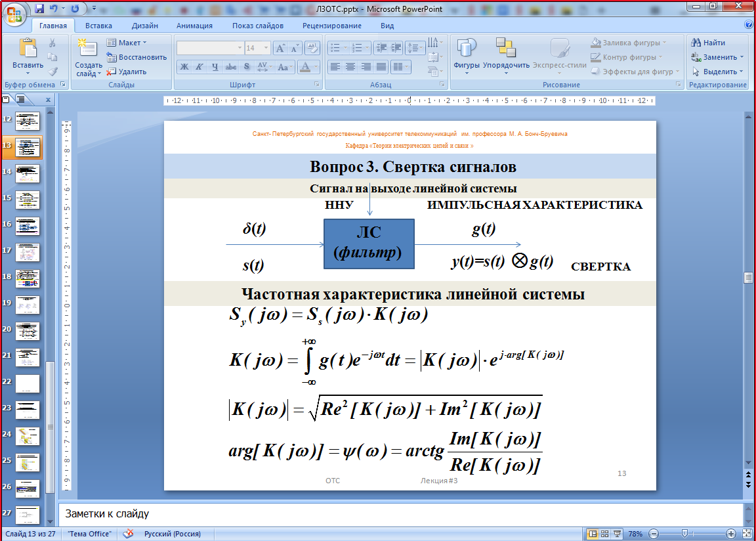Expand the Заменить dropdown arrow
Image resolution: width=756 pixels, height=541 pixels.
coord(742,57)
